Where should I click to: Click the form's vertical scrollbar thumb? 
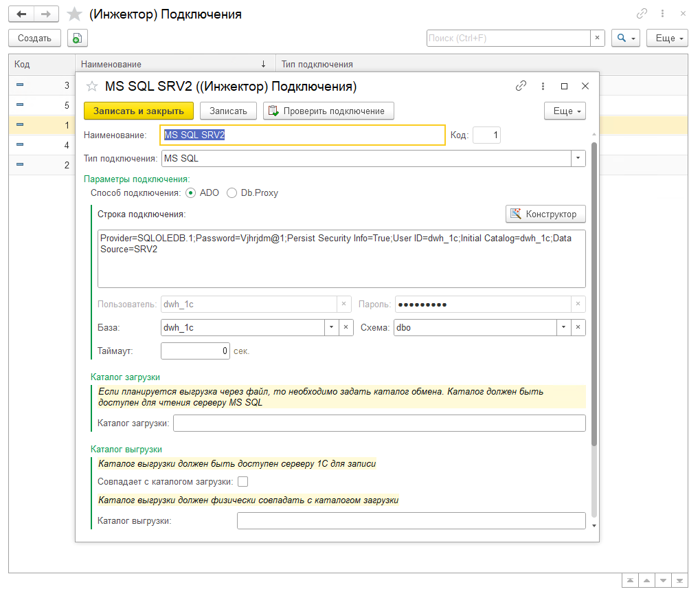click(594, 294)
